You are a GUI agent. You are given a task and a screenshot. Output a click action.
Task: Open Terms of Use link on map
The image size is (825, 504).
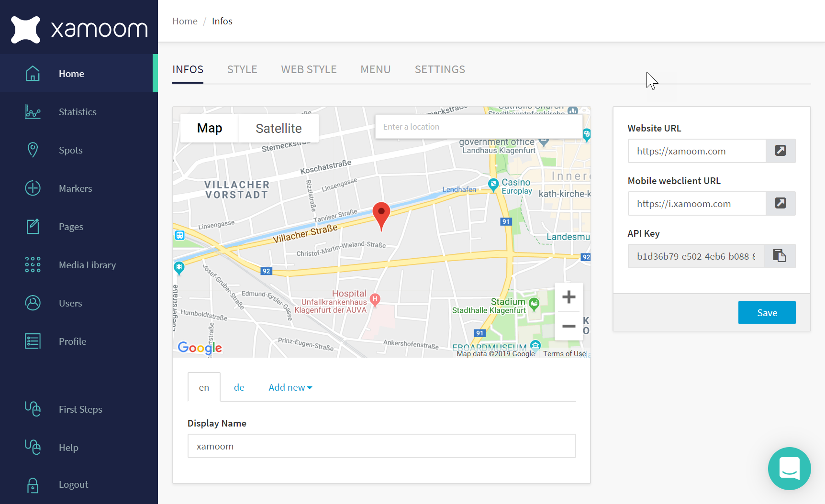[x=564, y=354]
